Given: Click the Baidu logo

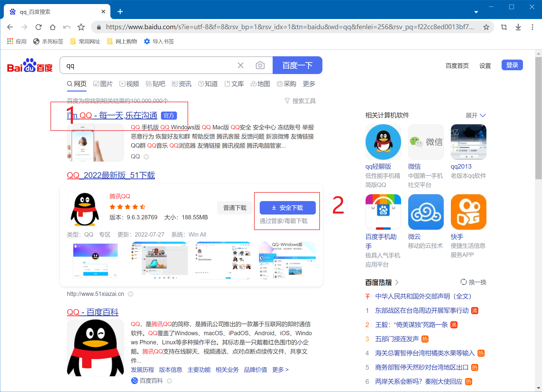Looking at the screenshot, I should (x=30, y=65).
